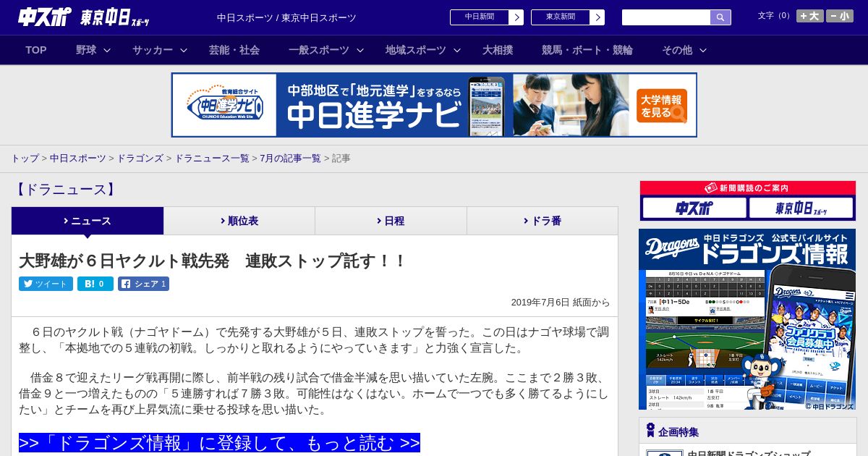Decrease font size with 小 button
The width and height of the screenshot is (868, 456).
[840, 16]
